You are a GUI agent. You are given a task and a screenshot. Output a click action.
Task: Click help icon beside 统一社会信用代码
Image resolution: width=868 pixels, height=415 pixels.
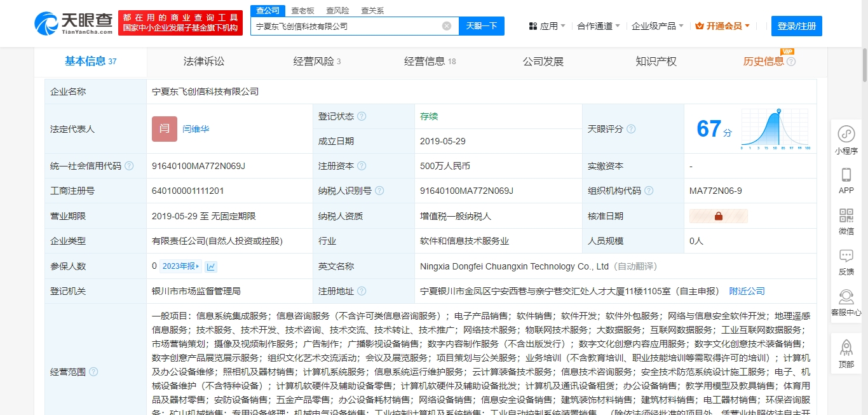(129, 166)
